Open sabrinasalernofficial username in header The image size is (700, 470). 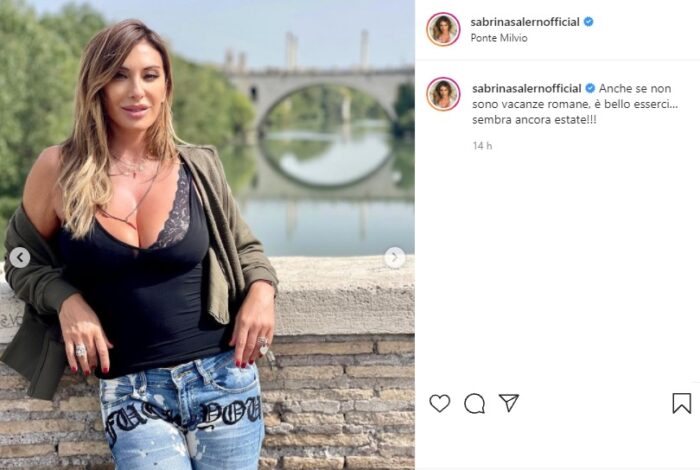(525, 21)
